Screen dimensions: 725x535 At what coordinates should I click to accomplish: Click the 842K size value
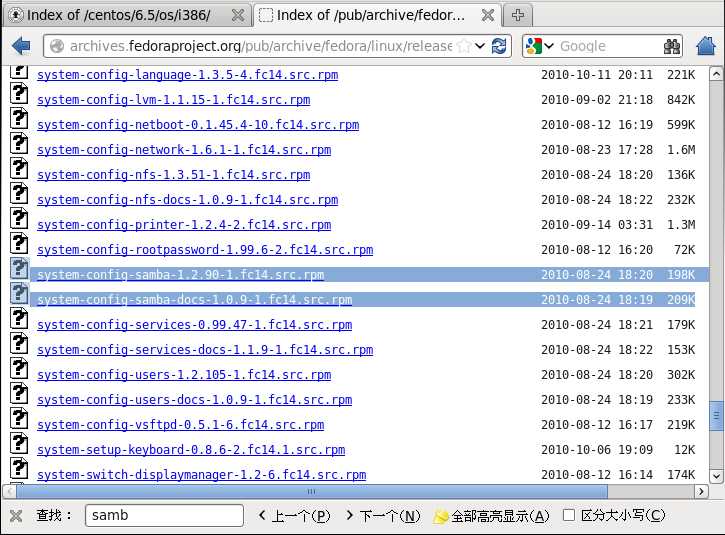(681, 100)
